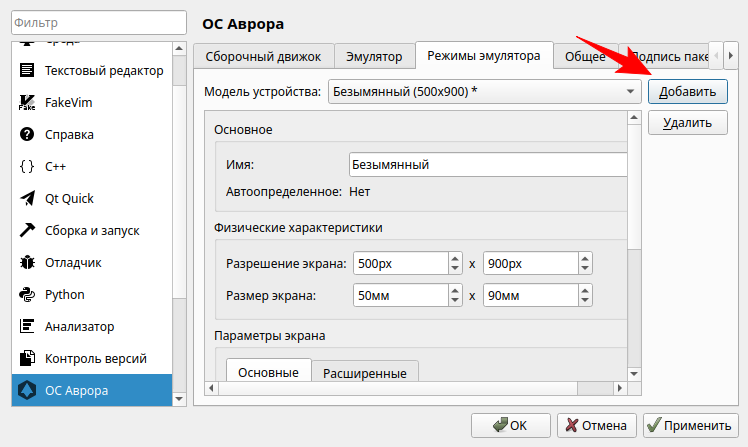748x447 pixels.
Task: Focus the Фильтр search field
Action: pos(99,22)
